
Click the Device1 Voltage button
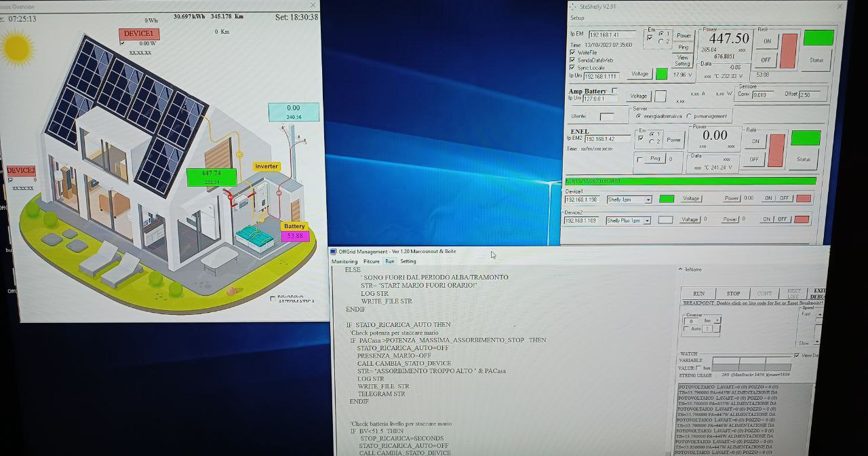pyautogui.click(x=691, y=199)
